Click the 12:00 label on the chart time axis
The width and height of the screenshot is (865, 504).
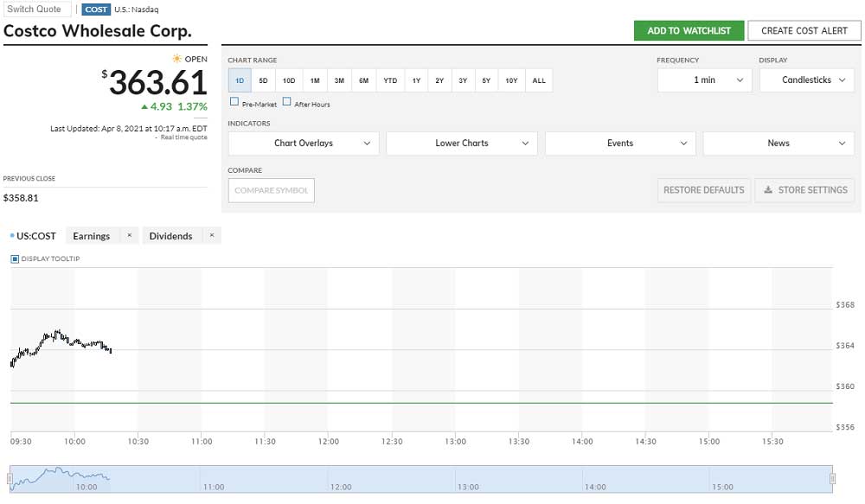click(329, 442)
